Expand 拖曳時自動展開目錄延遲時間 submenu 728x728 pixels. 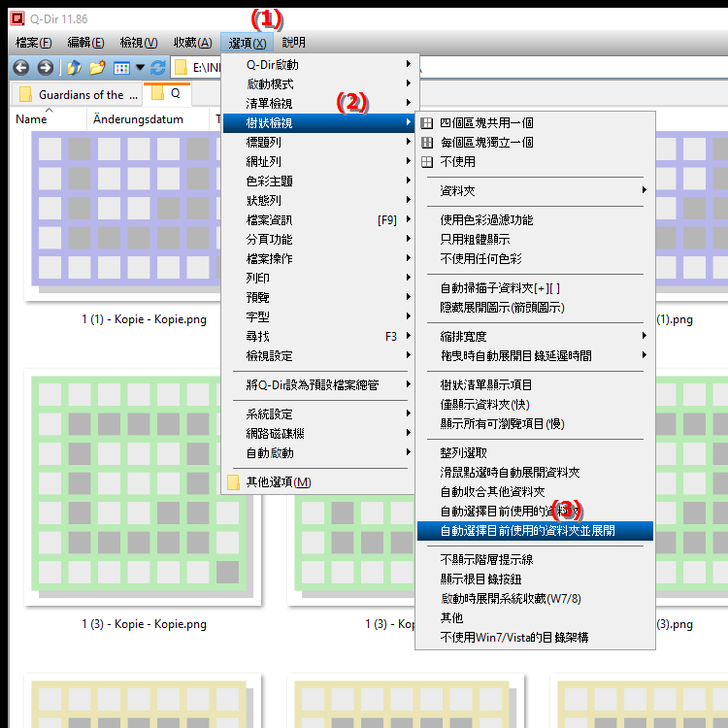pyautogui.click(x=535, y=356)
